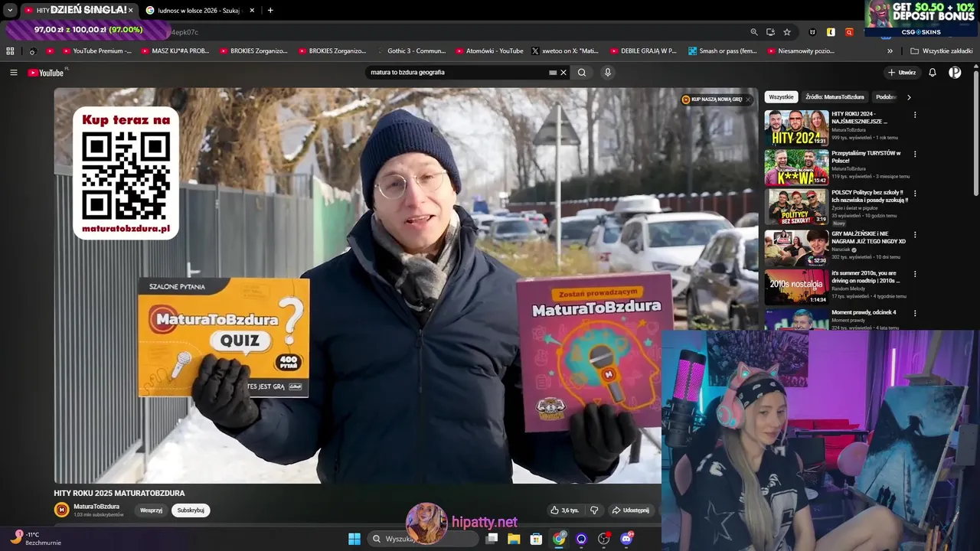The width and height of the screenshot is (980, 551).
Task: Click the Wesprzyj support button
Action: point(151,510)
